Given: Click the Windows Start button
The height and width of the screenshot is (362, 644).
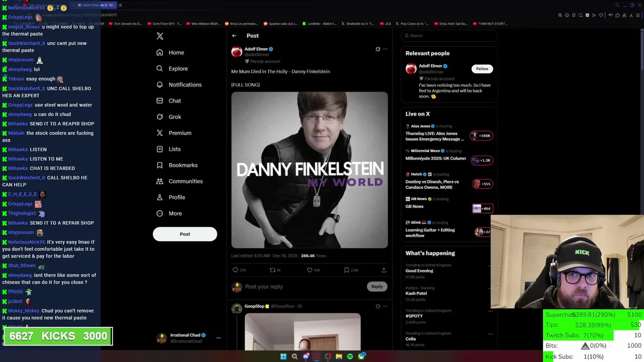Looking at the screenshot, I should 283,356.
